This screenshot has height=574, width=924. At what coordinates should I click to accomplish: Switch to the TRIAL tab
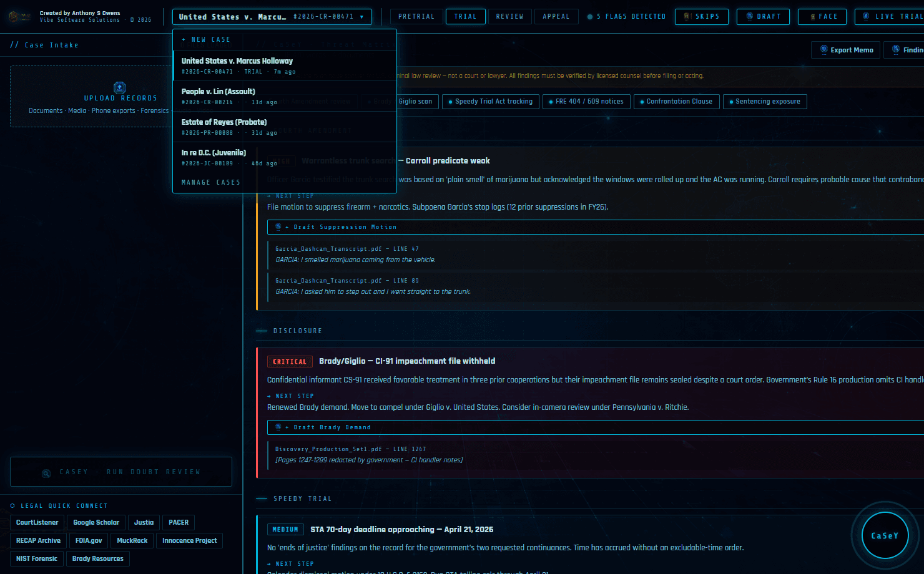[x=465, y=17]
